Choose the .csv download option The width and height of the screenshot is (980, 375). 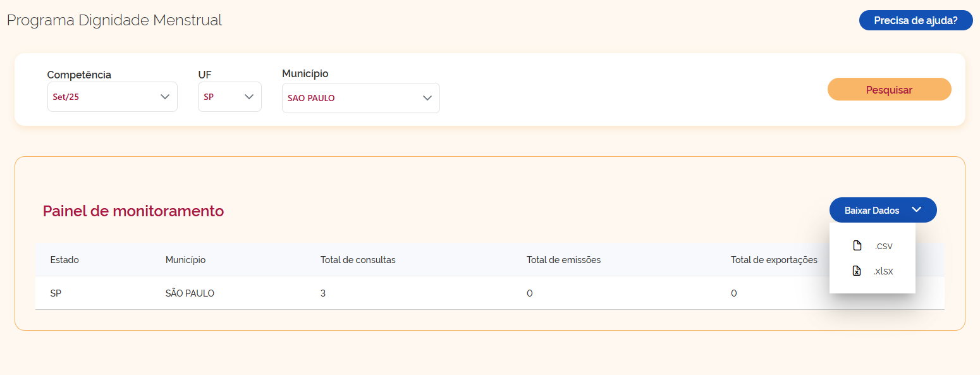[883, 246]
